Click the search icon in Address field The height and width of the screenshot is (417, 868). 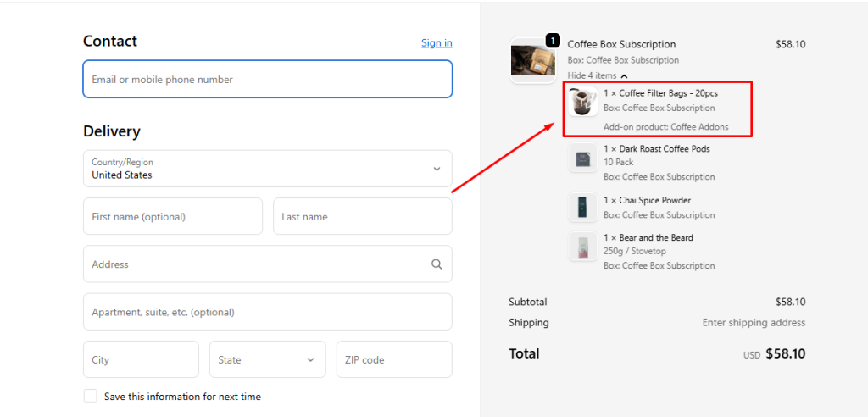(x=437, y=264)
